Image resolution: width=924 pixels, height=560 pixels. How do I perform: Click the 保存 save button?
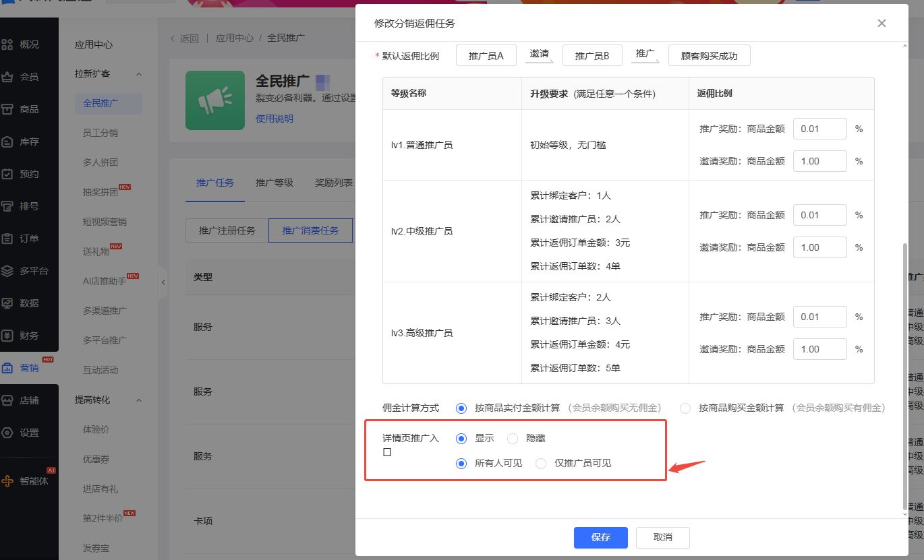click(600, 538)
